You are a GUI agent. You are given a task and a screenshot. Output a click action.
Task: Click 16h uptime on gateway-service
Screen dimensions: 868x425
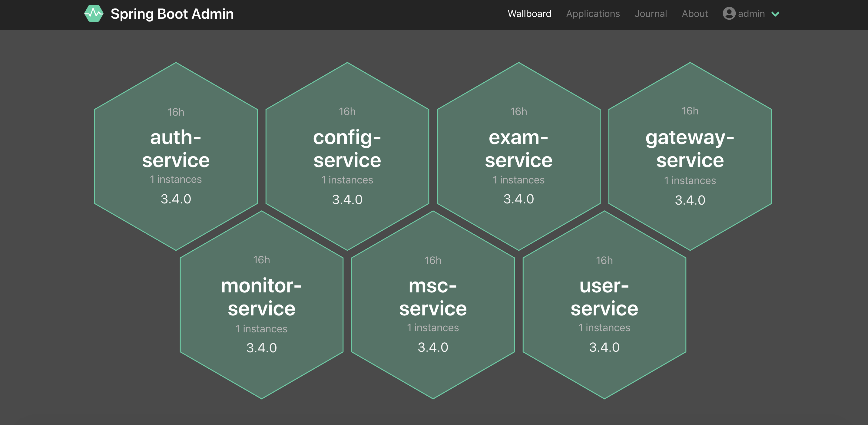click(690, 111)
